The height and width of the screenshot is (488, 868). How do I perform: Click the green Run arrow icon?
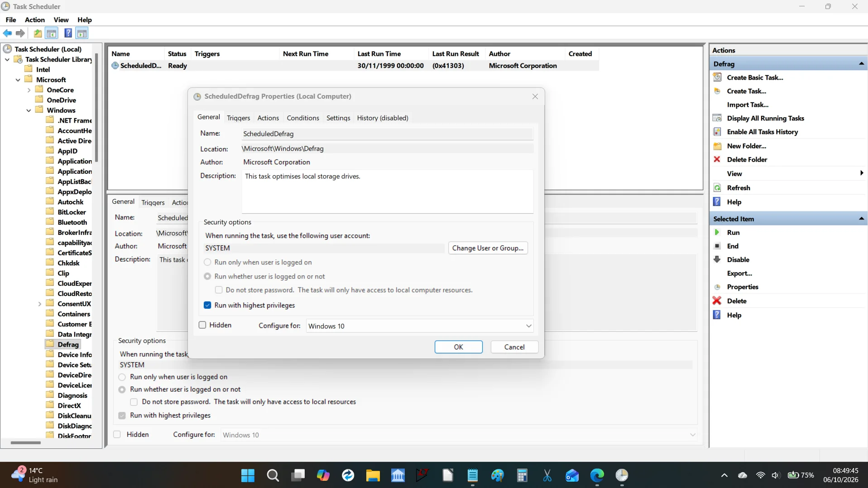coord(717,232)
